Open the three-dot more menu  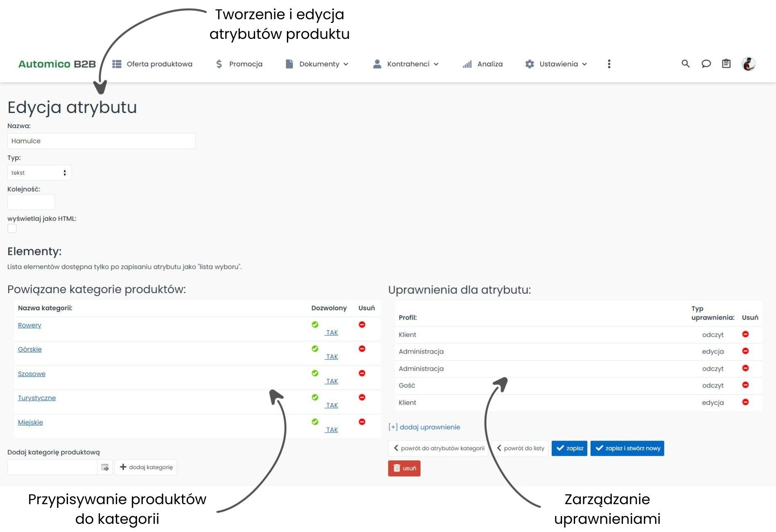(609, 64)
